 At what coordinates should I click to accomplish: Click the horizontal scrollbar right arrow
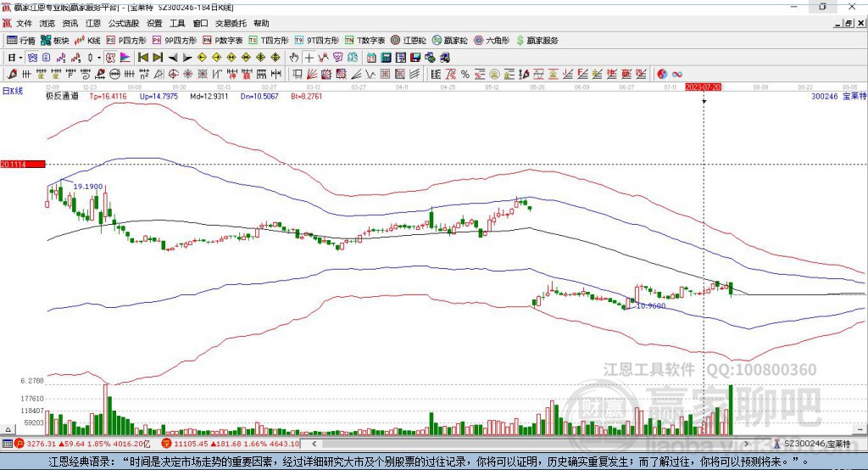746,444
